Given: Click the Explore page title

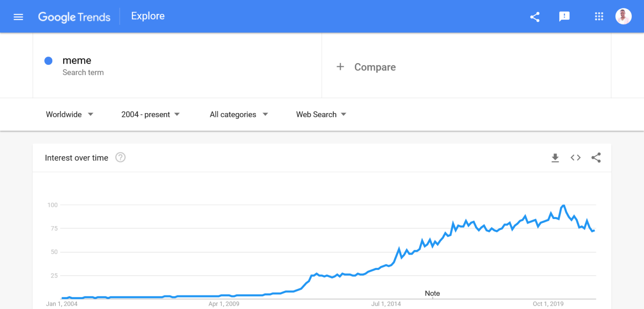Looking at the screenshot, I should click(x=148, y=16).
